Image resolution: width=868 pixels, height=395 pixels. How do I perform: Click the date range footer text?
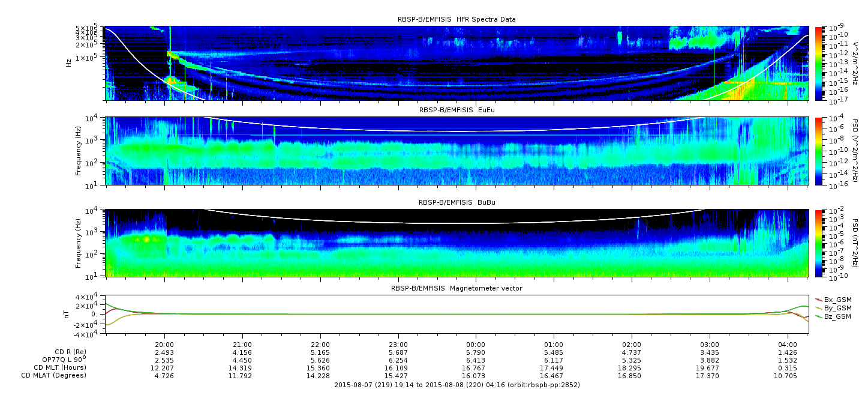click(x=456, y=384)
